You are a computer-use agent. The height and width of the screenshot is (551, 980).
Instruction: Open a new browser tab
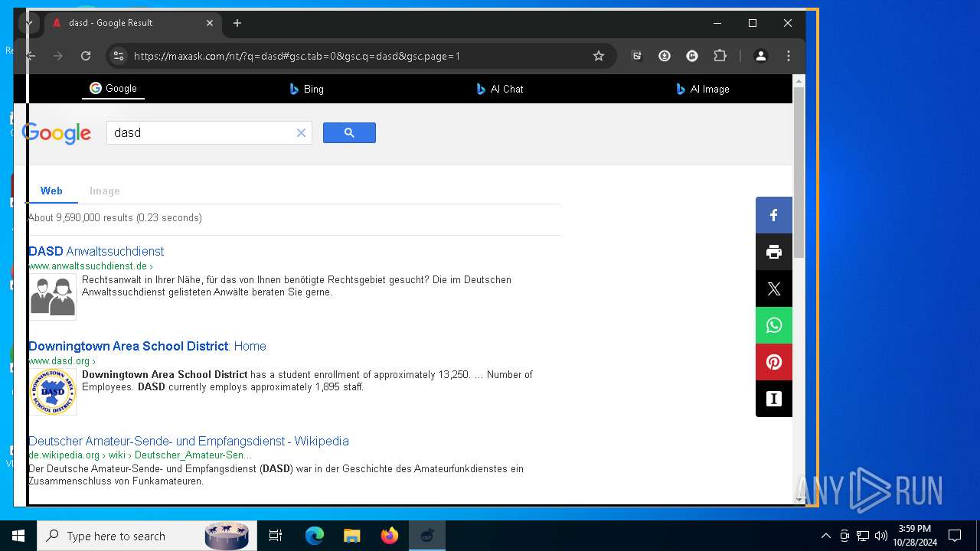[x=237, y=23]
